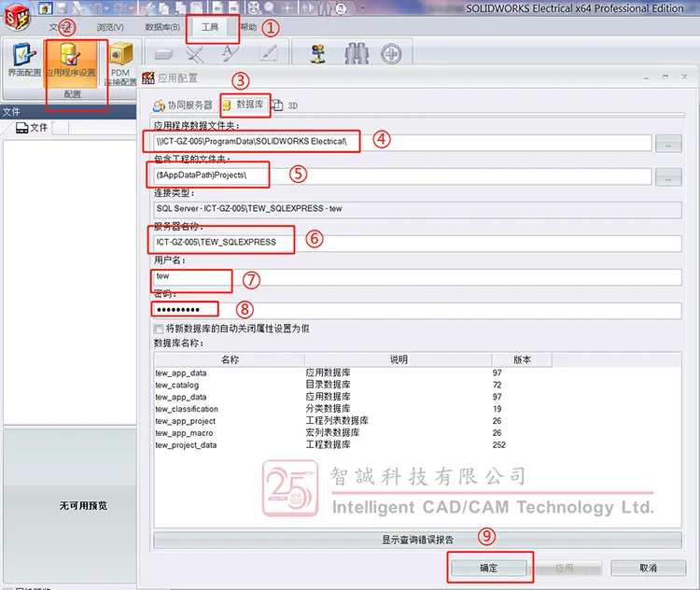Open the SOLIDWORKS Electrical application logo menu

pyautogui.click(x=17, y=18)
